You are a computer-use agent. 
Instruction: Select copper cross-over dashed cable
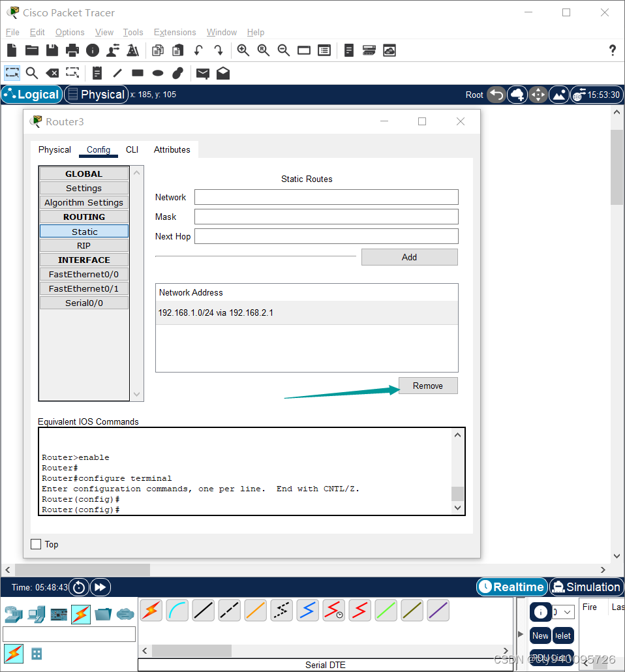(x=230, y=610)
